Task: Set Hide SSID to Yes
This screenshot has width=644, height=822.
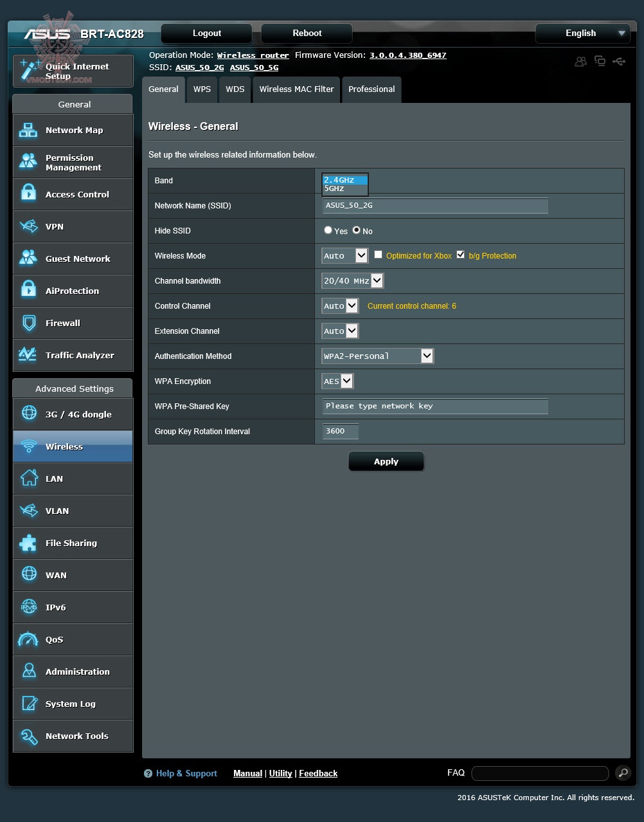Action: [328, 230]
